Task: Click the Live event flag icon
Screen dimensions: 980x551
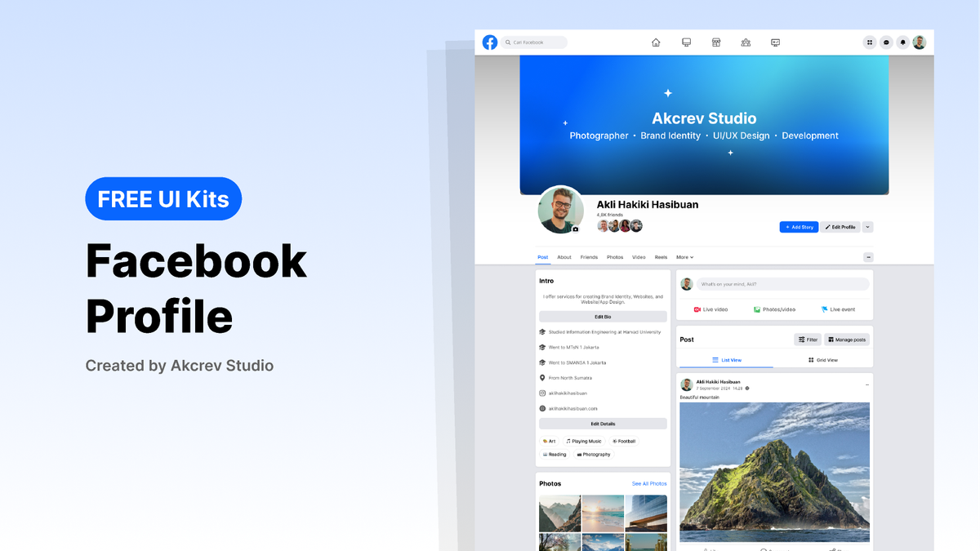Action: click(824, 309)
